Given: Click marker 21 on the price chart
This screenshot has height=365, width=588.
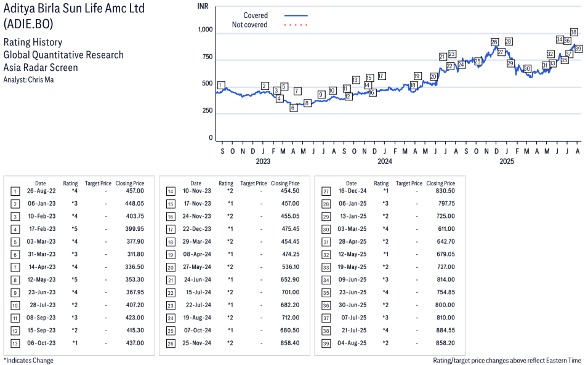Looking at the screenshot, I should (x=443, y=57).
